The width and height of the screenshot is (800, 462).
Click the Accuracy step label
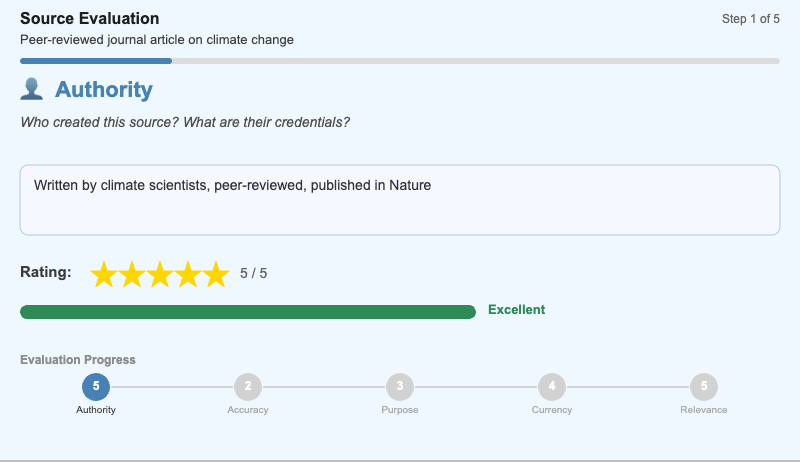coord(248,410)
